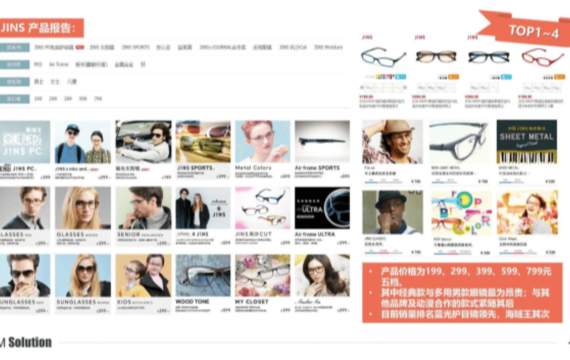
Task: Select the Air frame material filter
Action: (59, 64)
